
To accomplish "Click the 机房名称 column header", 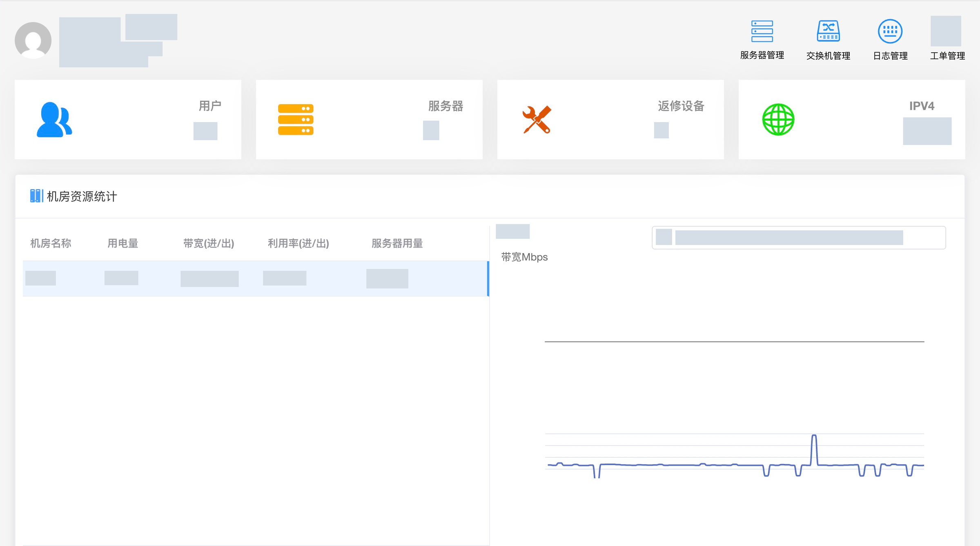I will 51,243.
